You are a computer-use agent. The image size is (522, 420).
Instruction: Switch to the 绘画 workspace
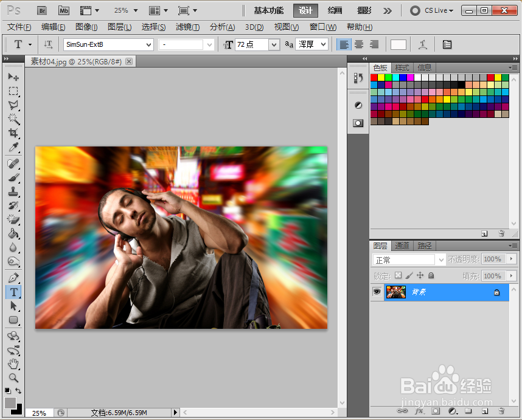[x=335, y=11]
